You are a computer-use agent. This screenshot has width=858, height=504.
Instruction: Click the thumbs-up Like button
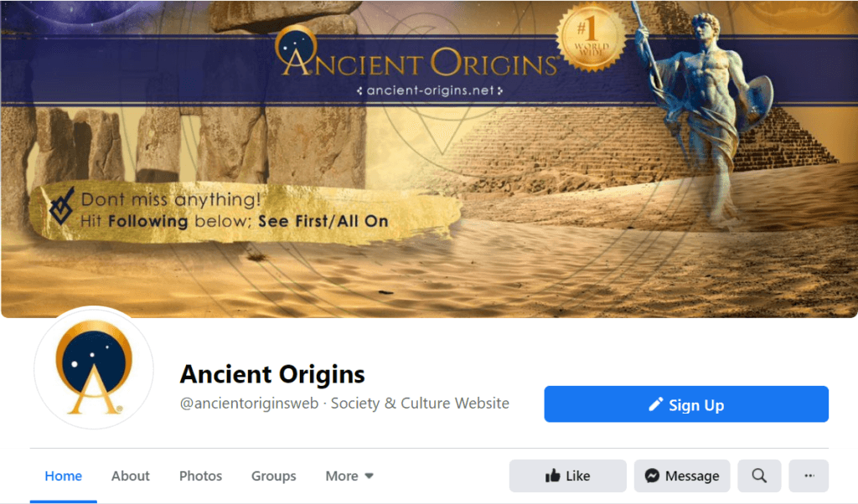pos(567,476)
